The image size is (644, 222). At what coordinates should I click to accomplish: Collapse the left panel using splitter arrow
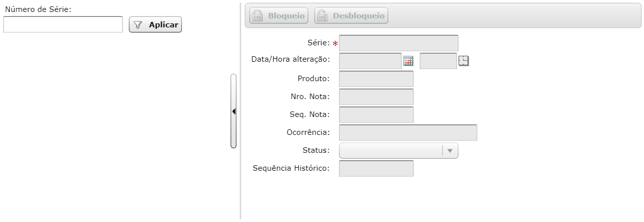[233, 111]
